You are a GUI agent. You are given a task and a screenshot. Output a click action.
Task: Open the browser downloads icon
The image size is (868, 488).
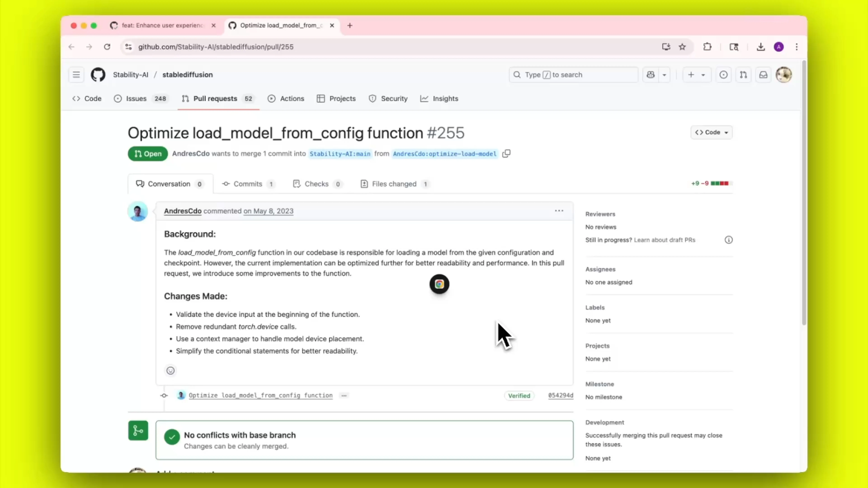[761, 47]
